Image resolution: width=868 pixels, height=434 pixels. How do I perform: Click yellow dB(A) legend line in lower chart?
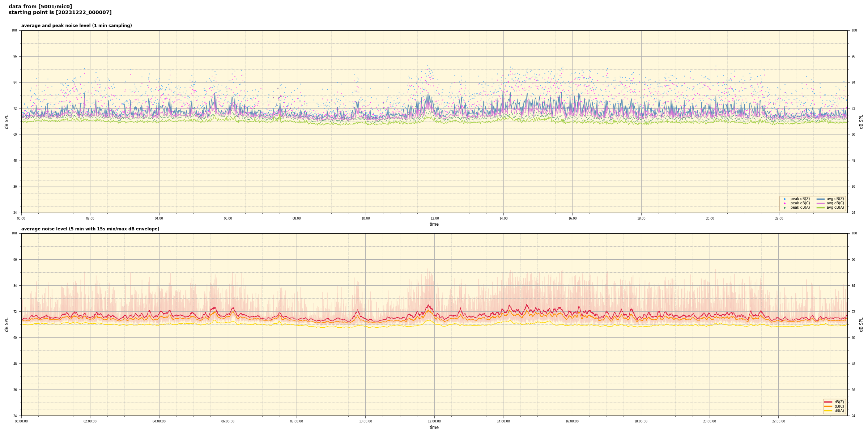click(x=828, y=410)
